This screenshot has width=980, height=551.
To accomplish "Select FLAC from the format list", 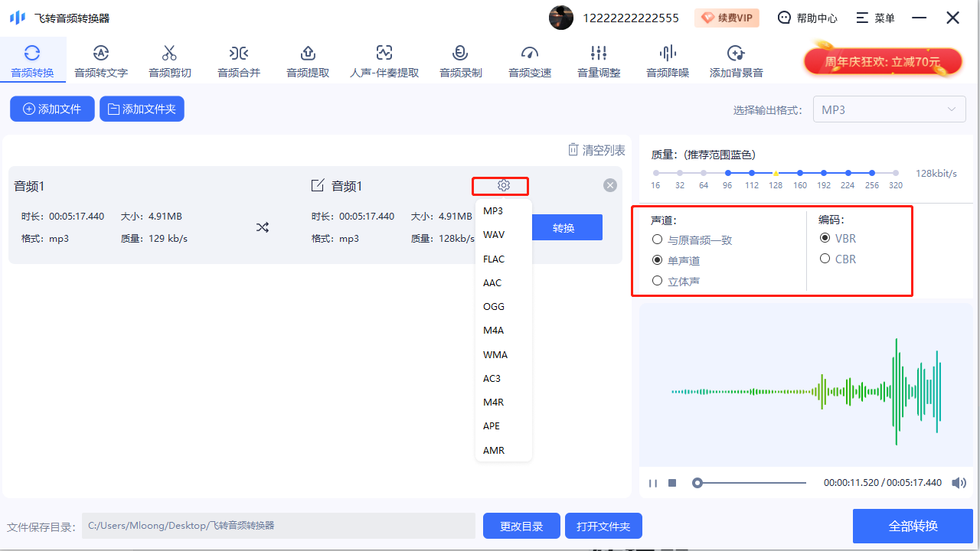I will click(x=495, y=259).
